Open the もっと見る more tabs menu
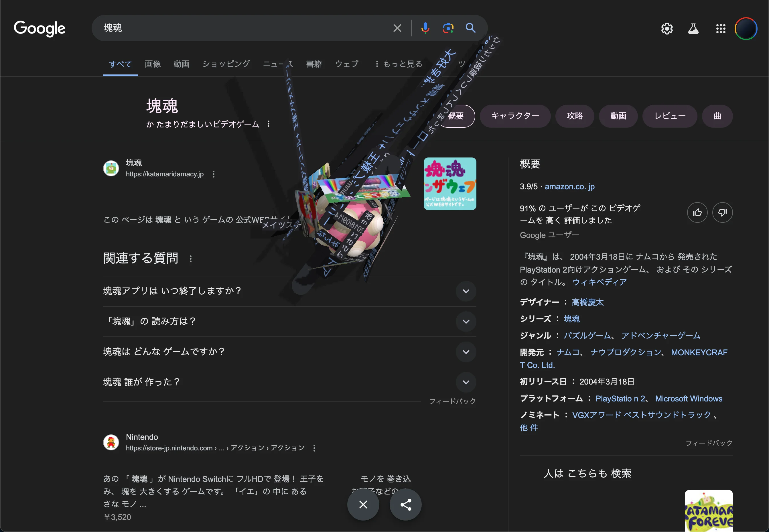This screenshot has width=769, height=532. click(399, 64)
